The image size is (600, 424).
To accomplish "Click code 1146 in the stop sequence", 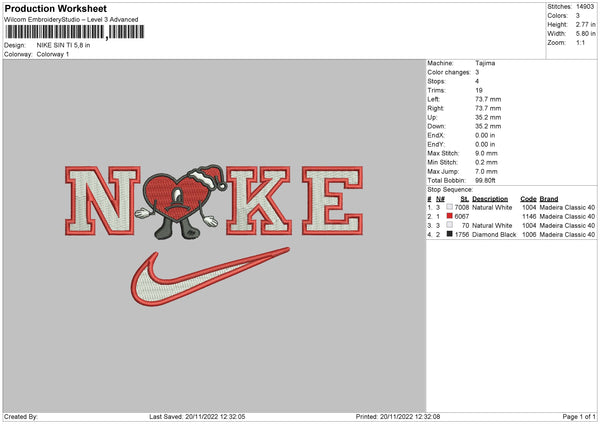I will pyautogui.click(x=529, y=217).
